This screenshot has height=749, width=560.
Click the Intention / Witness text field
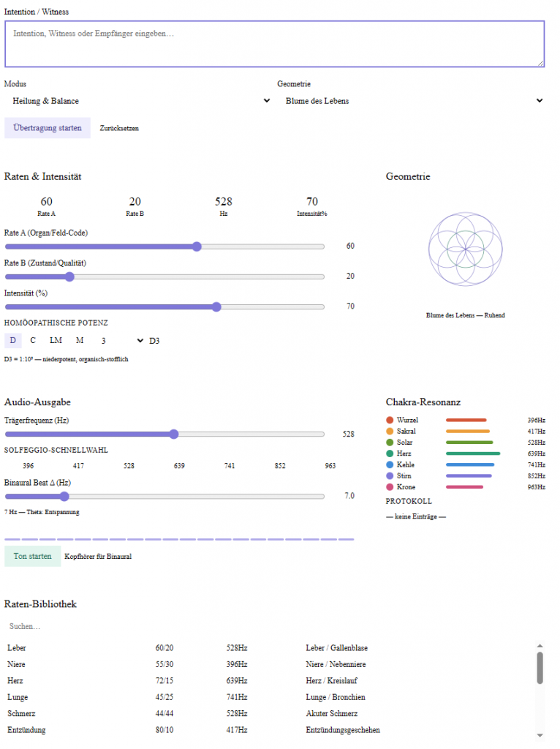[x=274, y=45]
